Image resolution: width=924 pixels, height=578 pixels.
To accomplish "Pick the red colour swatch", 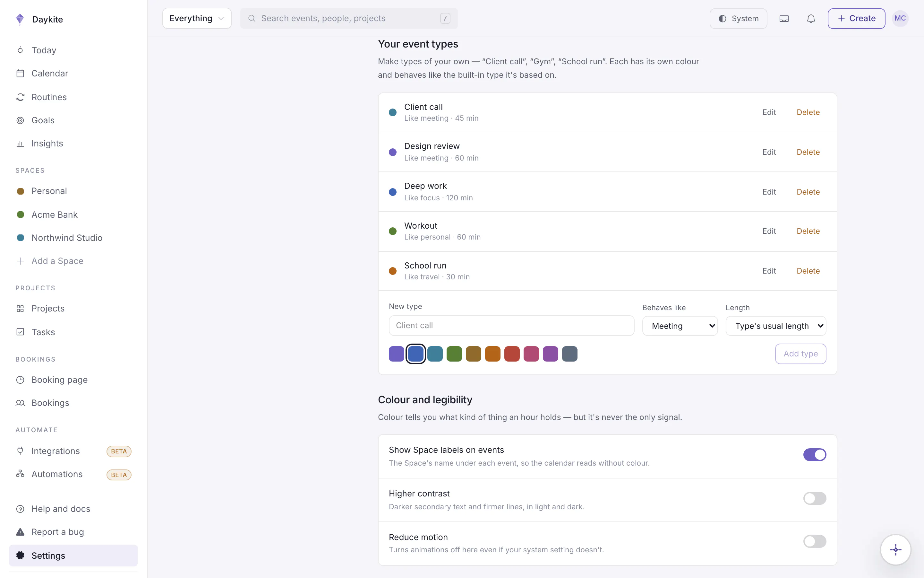I will point(512,354).
